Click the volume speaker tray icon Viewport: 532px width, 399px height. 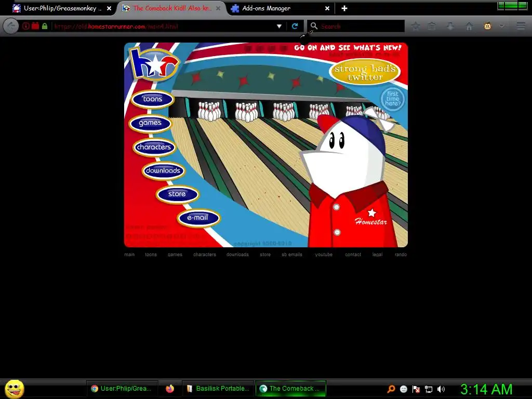point(441,389)
